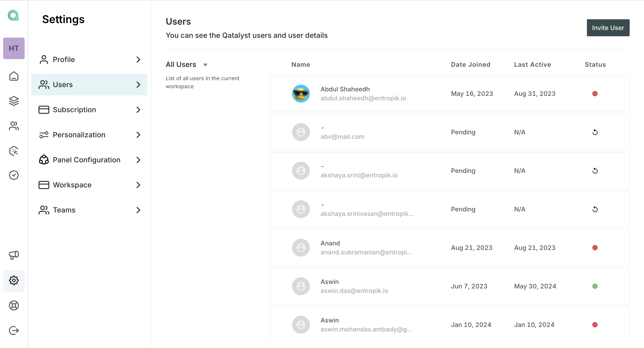Click the Panel Configuration icon
The height and width of the screenshot is (348, 644).
pos(44,159)
